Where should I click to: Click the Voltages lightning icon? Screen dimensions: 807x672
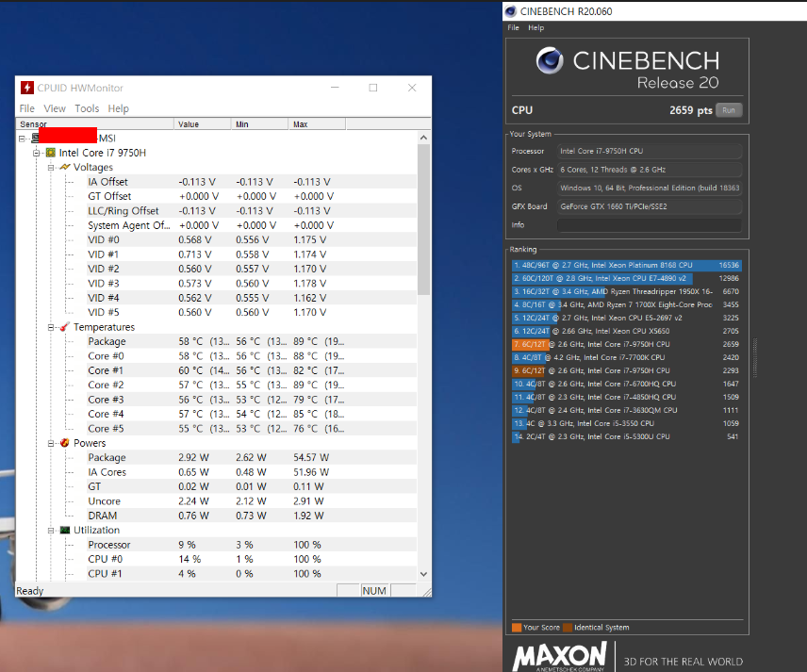(x=65, y=167)
